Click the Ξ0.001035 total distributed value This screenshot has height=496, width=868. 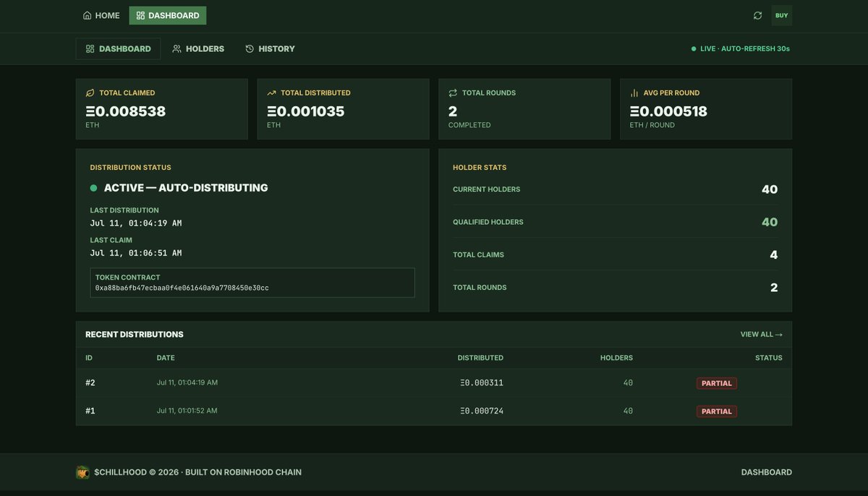pos(306,111)
